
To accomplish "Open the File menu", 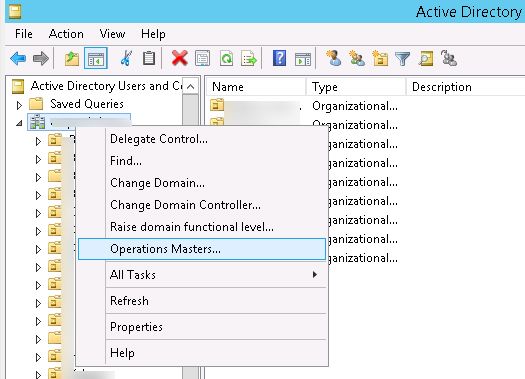I will click(24, 34).
